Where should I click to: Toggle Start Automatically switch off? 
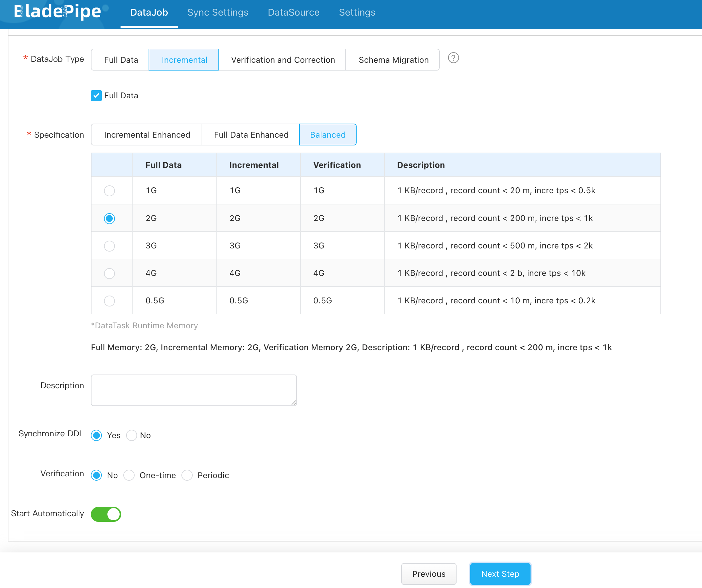click(x=106, y=514)
